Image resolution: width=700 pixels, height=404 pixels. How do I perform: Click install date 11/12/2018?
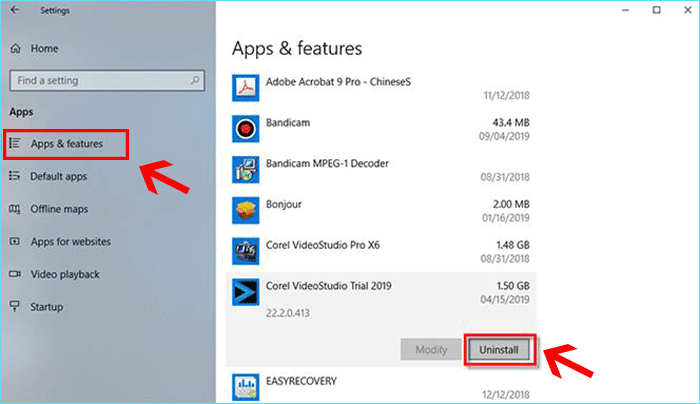coord(507,96)
